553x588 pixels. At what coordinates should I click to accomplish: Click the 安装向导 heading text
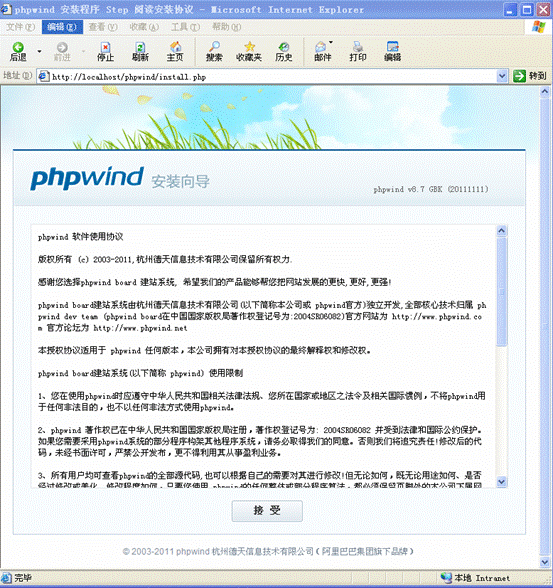pyautogui.click(x=180, y=182)
